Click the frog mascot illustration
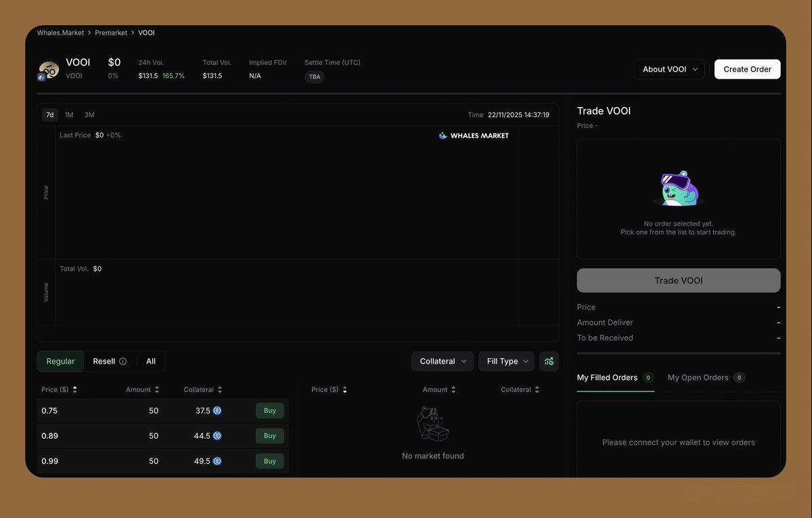The width and height of the screenshot is (812, 518). [679, 189]
